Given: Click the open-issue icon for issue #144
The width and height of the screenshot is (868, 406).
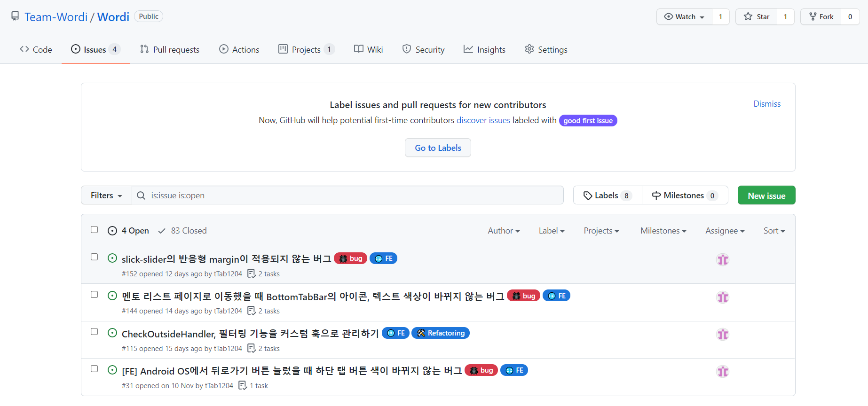Looking at the screenshot, I should [112, 296].
